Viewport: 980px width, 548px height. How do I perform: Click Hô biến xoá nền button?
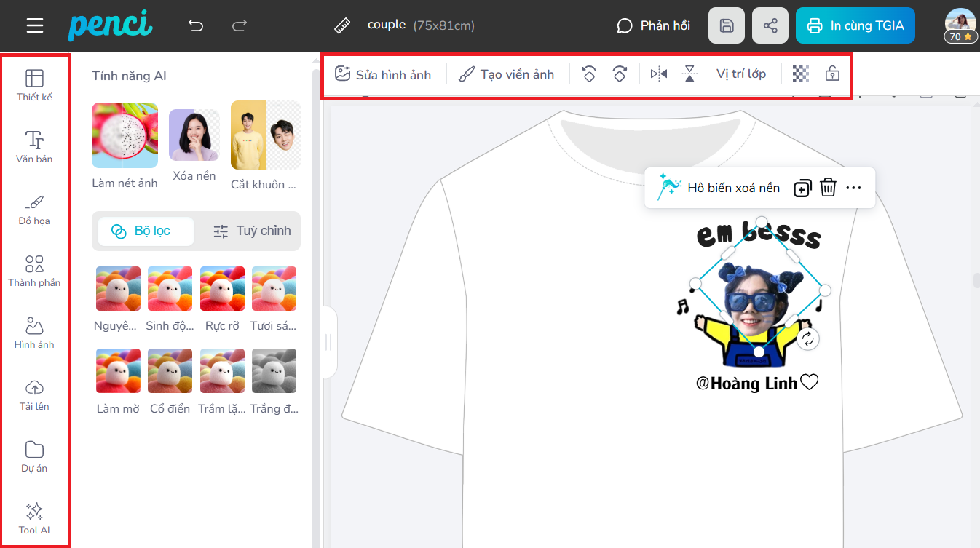click(x=719, y=188)
